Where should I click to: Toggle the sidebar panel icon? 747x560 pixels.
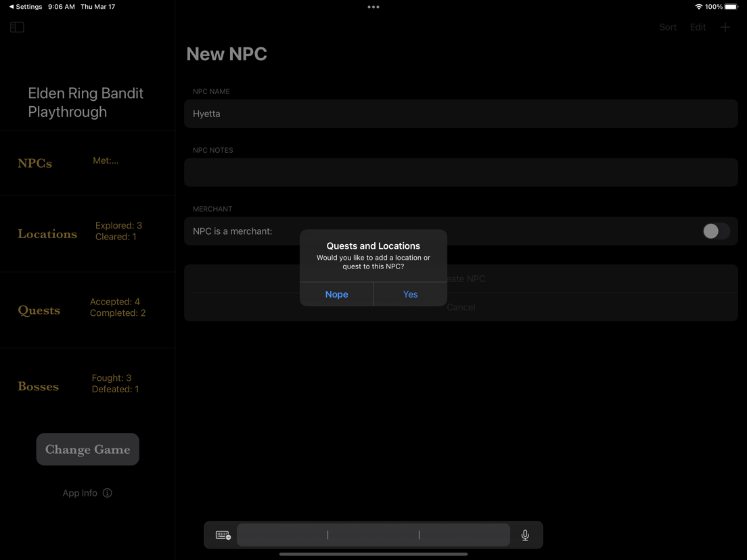tap(17, 27)
